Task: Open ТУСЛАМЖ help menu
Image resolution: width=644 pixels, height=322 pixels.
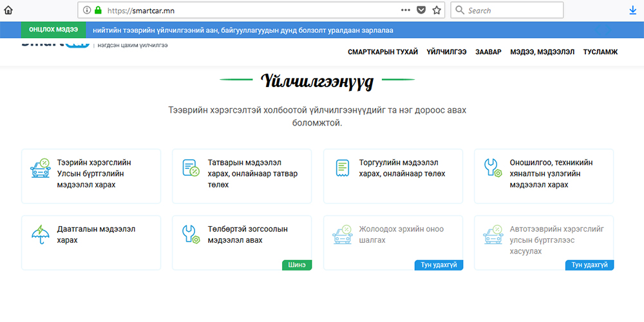Action: 600,52
